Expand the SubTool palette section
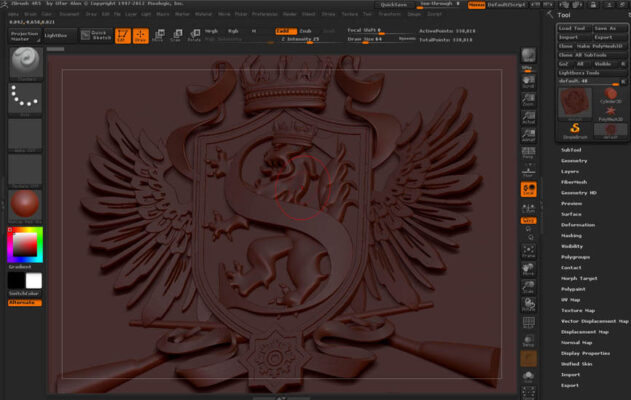 pyautogui.click(x=571, y=150)
